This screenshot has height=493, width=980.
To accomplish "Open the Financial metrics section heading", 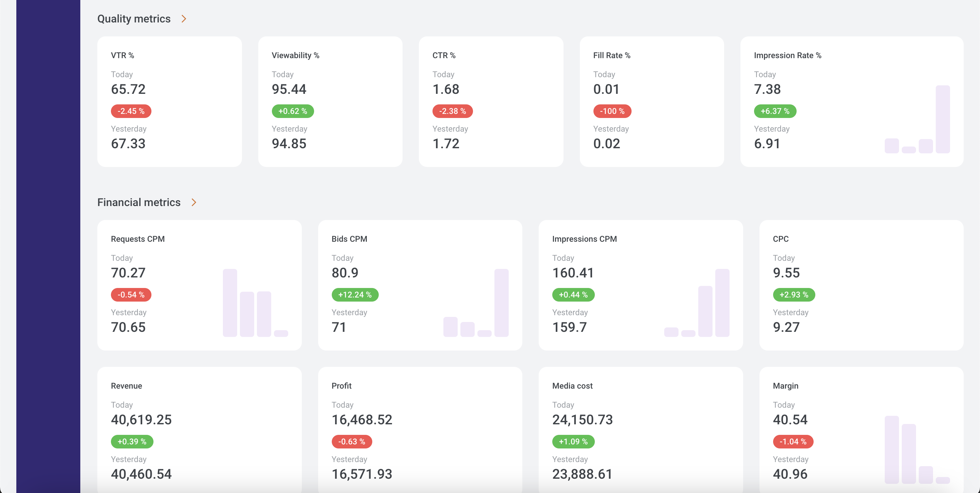I will tap(139, 202).
